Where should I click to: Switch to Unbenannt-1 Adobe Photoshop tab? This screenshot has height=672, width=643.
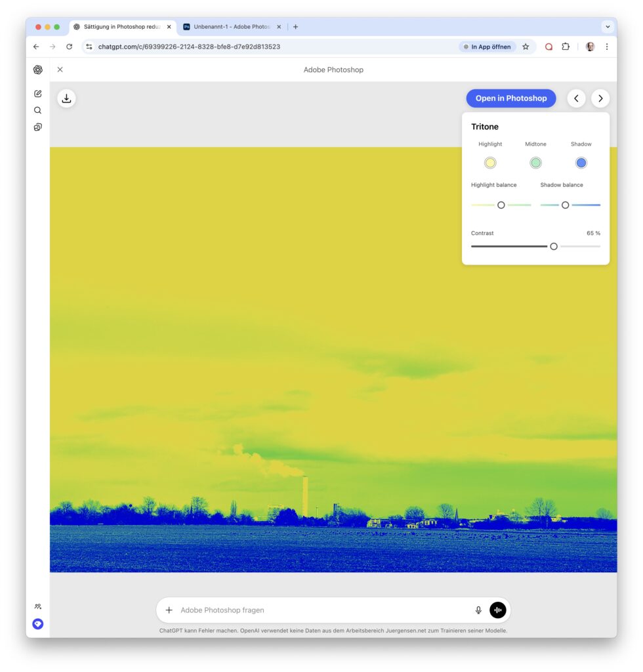click(232, 27)
